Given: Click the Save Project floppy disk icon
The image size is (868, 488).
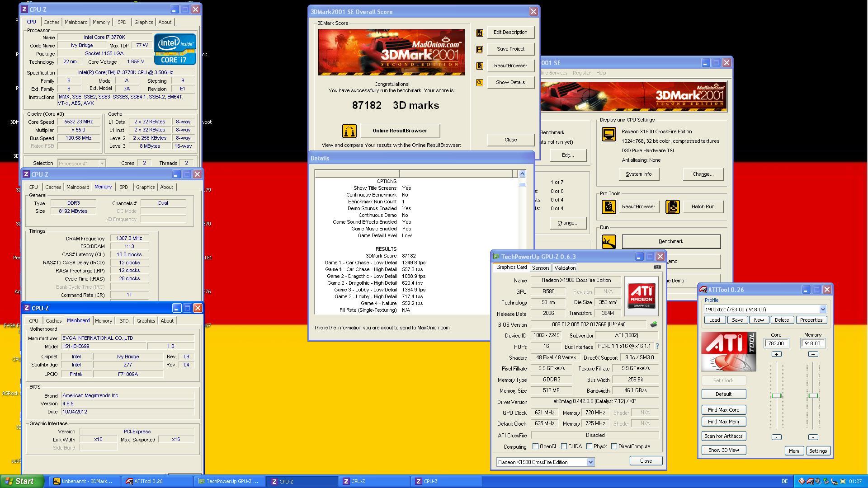Looking at the screenshot, I should click(x=480, y=49).
